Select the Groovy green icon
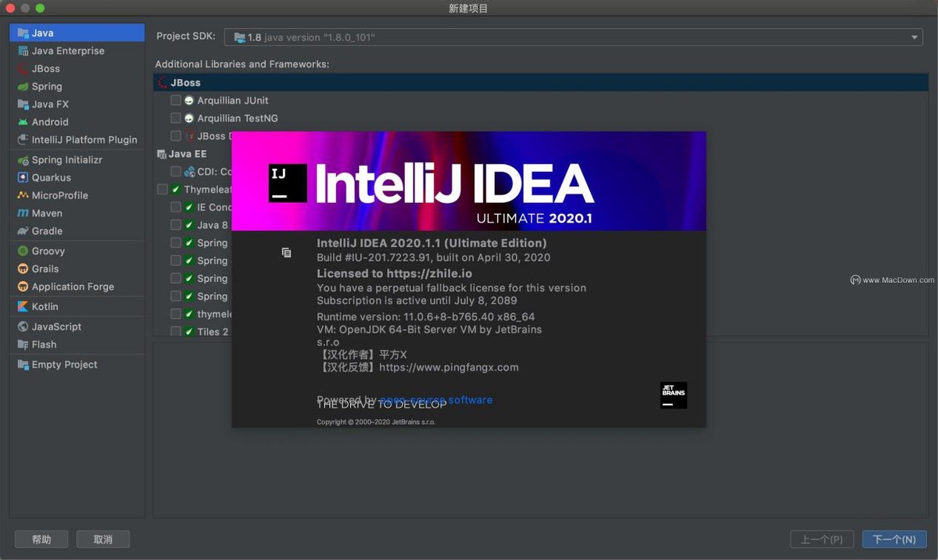This screenshot has height=560, width=938. tap(23, 251)
